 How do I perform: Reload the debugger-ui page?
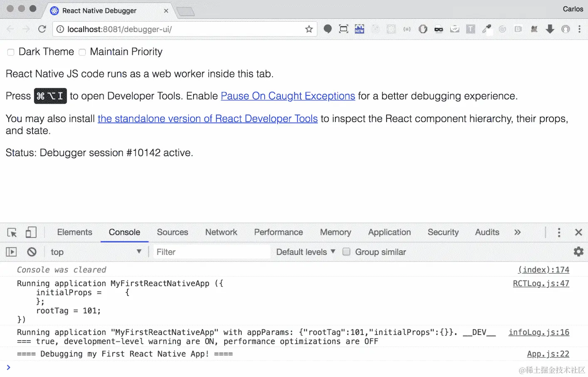pos(42,29)
